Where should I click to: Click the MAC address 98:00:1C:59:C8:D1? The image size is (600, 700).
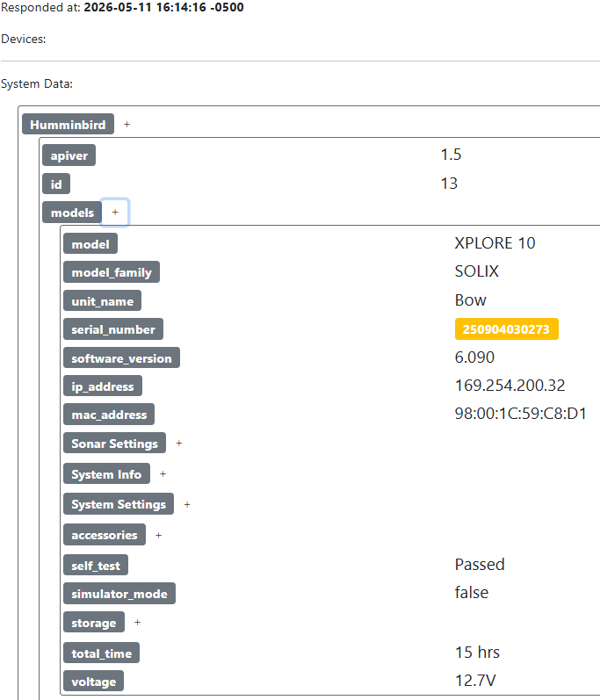[x=521, y=414]
